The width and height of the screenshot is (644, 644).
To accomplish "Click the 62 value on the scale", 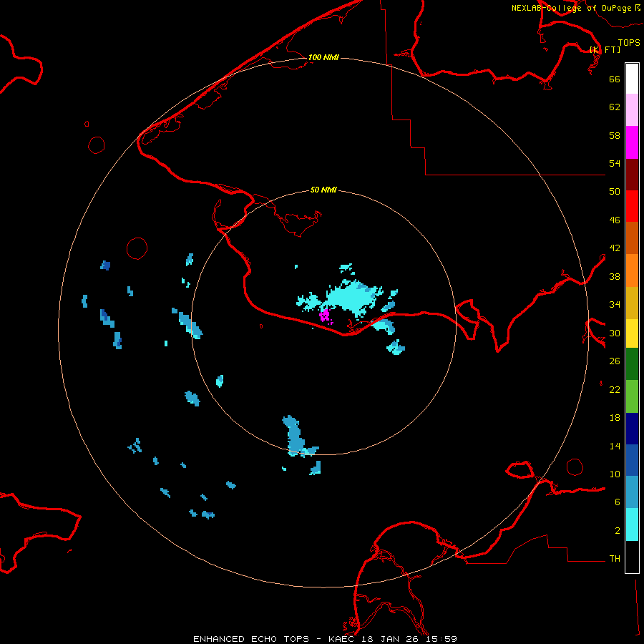I will (615, 107).
